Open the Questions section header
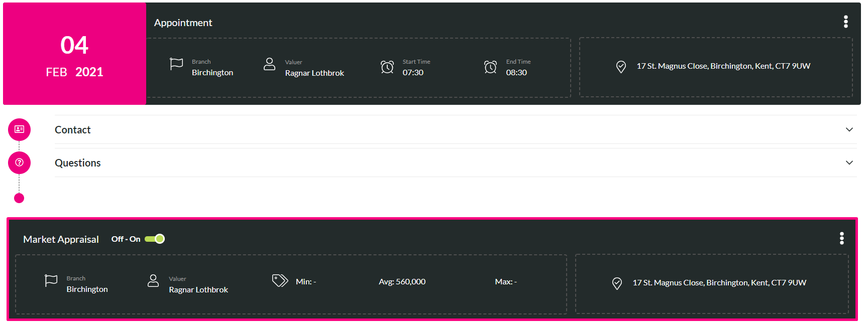Screen dimensions: 868x323 [456, 163]
